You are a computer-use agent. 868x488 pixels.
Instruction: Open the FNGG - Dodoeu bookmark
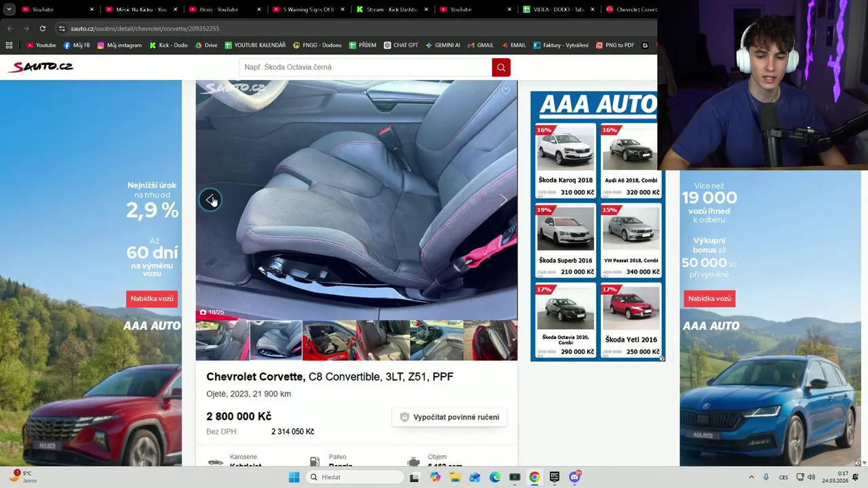317,45
